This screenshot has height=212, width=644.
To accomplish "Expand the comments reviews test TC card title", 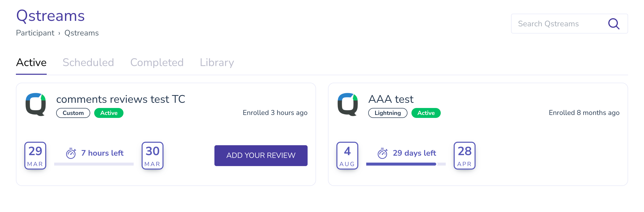I will coord(121,99).
